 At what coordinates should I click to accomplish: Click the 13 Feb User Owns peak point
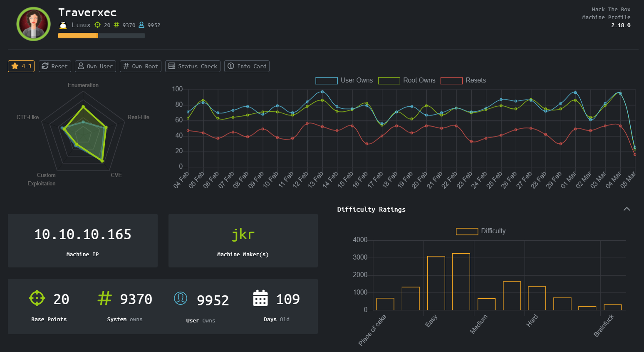tap(322, 92)
